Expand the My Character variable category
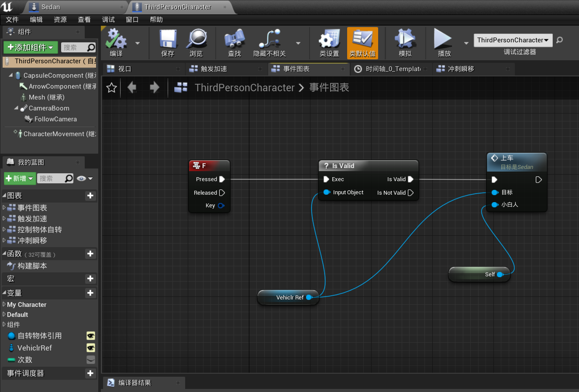The height and width of the screenshot is (392, 579). click(x=4, y=304)
